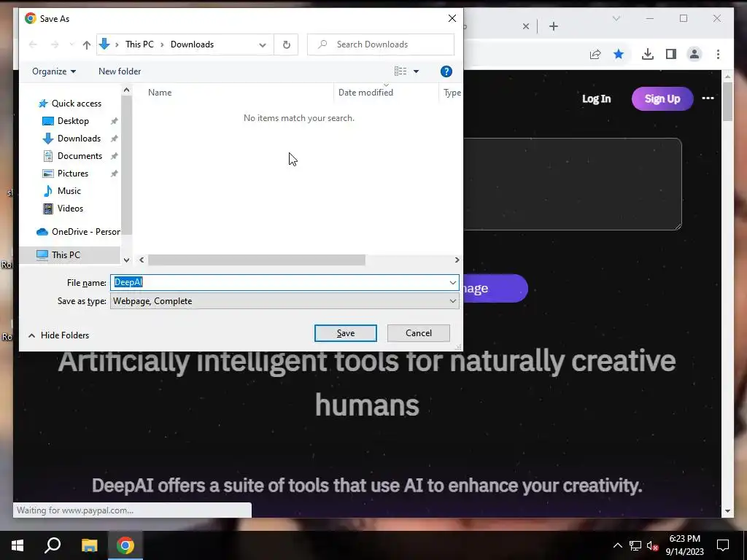Go up one folder level with Up arrow
Viewport: 747px width, 560px height.
point(86,44)
